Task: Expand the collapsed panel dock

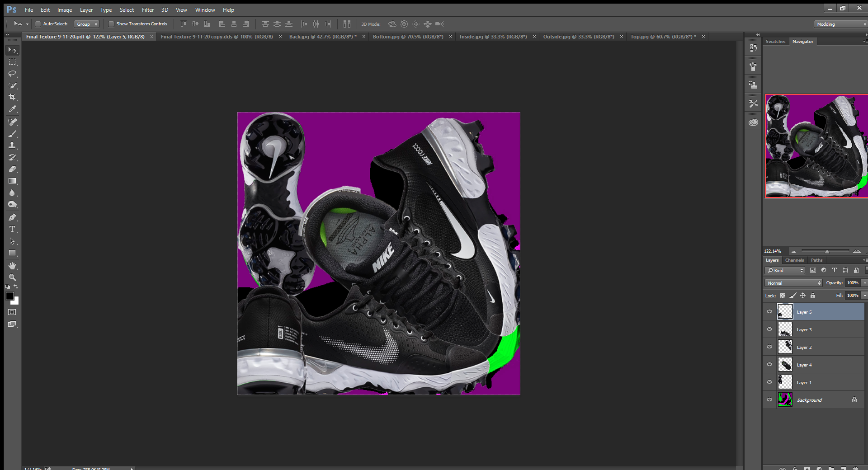Action: 758,34
